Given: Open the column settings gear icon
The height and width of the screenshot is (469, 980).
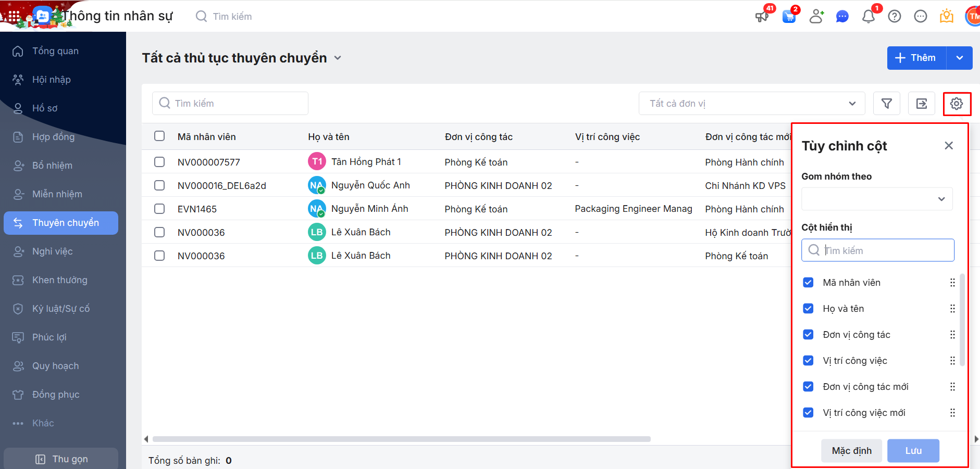Looking at the screenshot, I should pyautogui.click(x=957, y=104).
